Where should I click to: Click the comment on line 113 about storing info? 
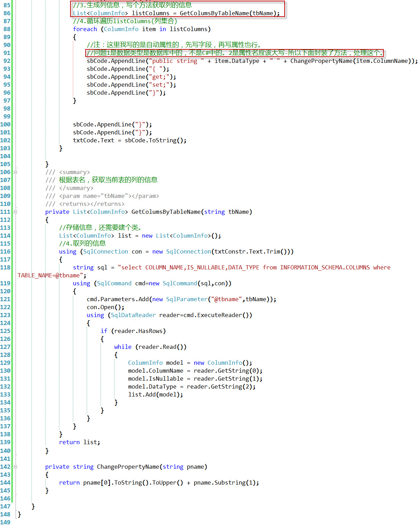tap(101, 227)
